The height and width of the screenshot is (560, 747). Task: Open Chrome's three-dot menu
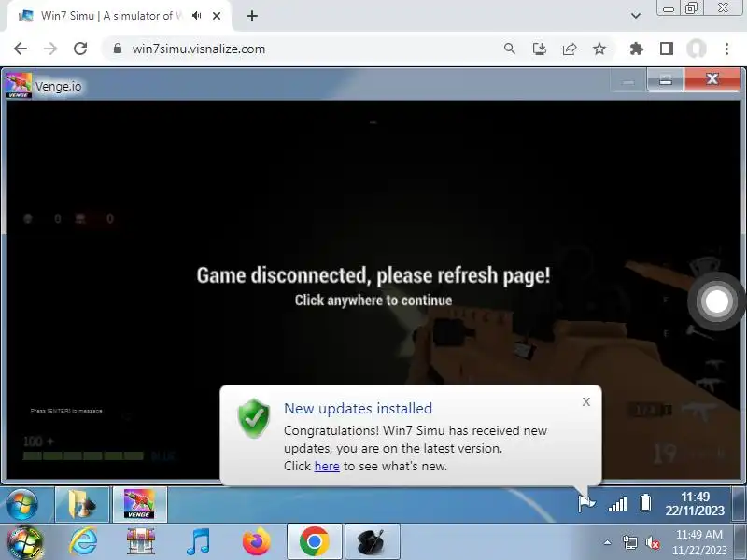[x=726, y=49]
